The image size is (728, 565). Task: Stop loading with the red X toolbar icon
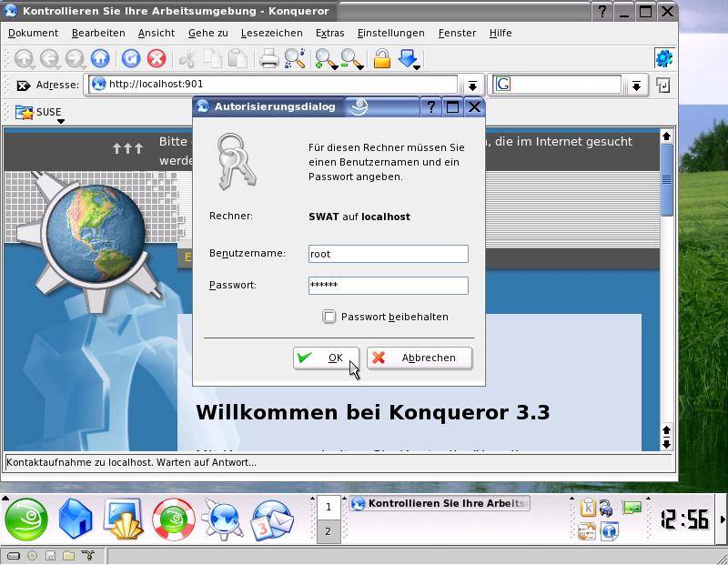(157, 58)
